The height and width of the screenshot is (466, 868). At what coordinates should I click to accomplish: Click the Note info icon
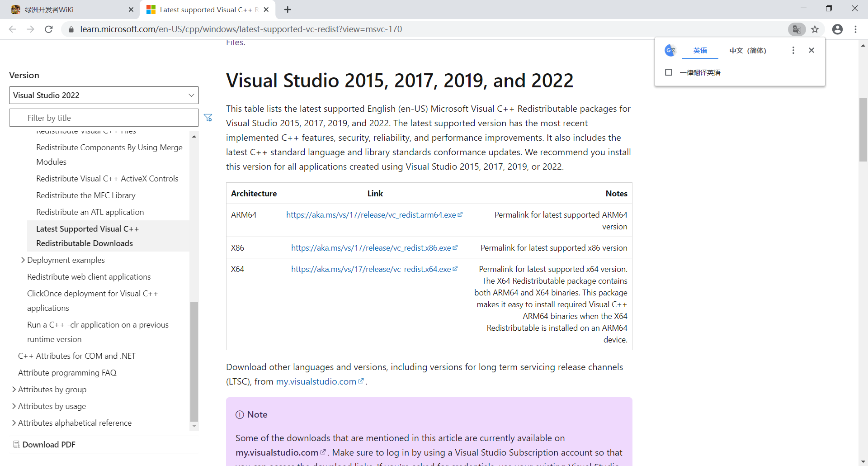click(240, 414)
